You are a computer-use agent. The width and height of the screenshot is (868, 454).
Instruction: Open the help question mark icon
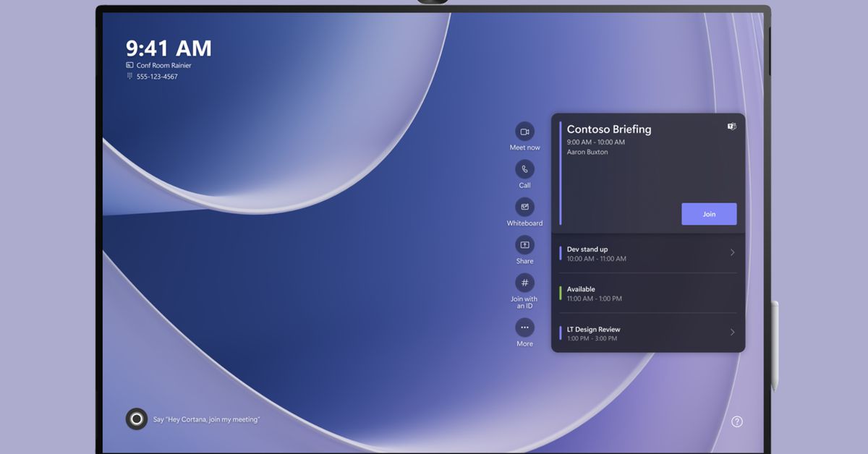(x=737, y=421)
